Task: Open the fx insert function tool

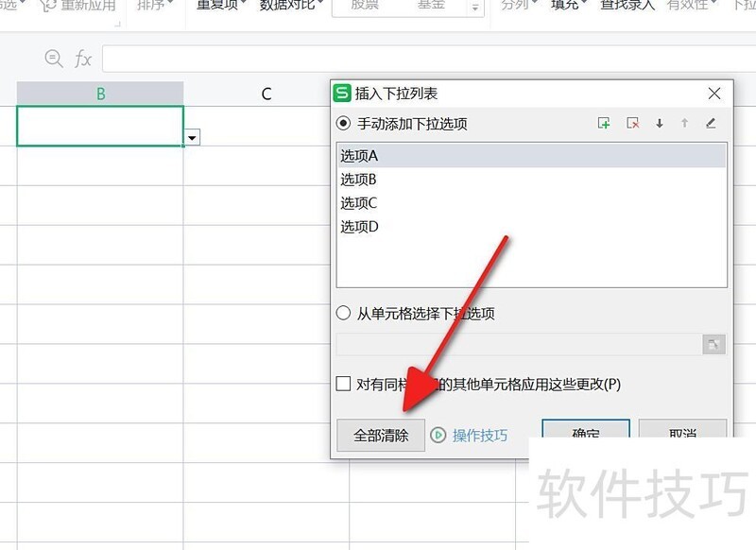Action: click(x=83, y=59)
